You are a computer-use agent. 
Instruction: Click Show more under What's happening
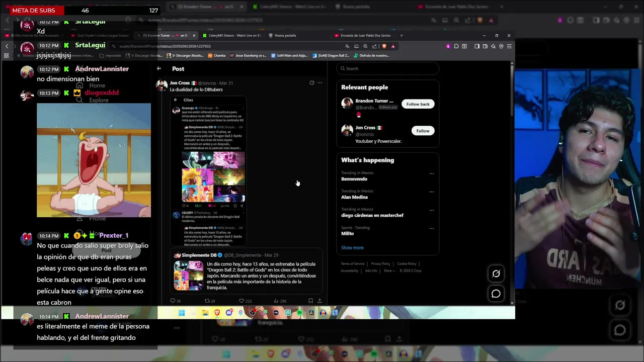pos(352,247)
